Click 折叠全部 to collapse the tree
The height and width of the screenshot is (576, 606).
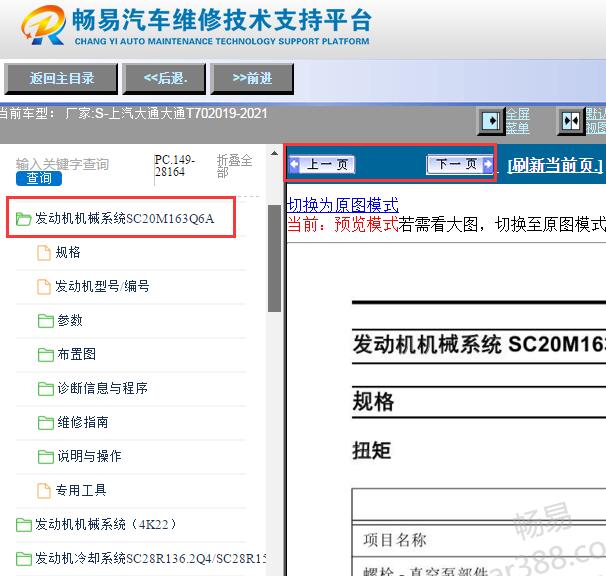click(234, 166)
